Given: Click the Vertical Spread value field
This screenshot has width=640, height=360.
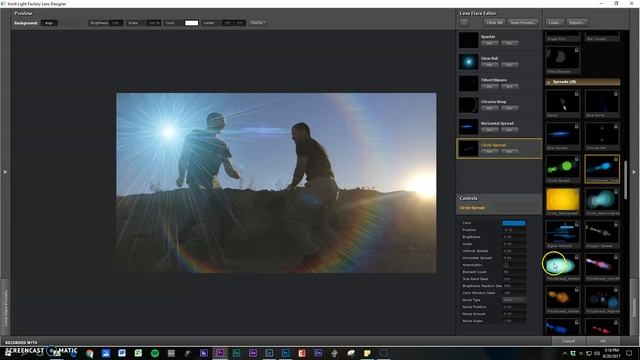Looking at the screenshot, I should point(514,251).
